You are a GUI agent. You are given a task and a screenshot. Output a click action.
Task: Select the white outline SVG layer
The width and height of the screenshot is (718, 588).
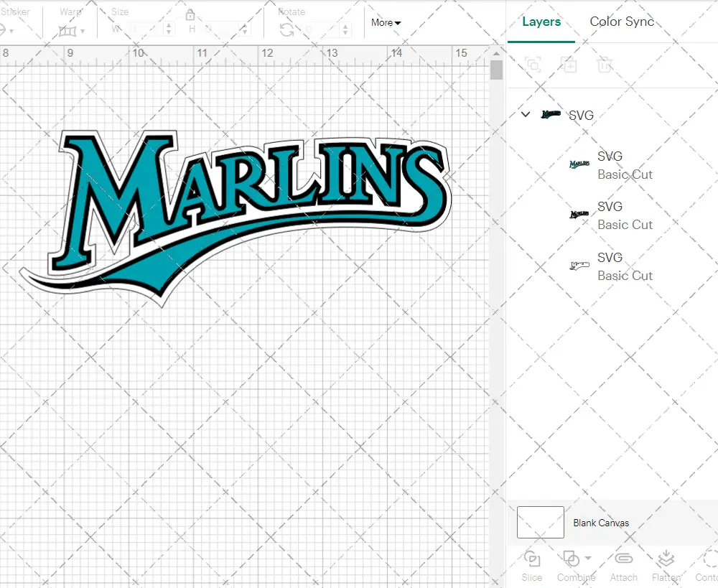610,266
